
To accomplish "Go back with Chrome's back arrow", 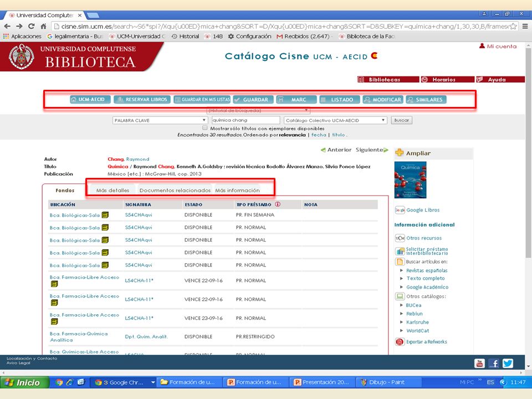I will [x=7, y=26].
